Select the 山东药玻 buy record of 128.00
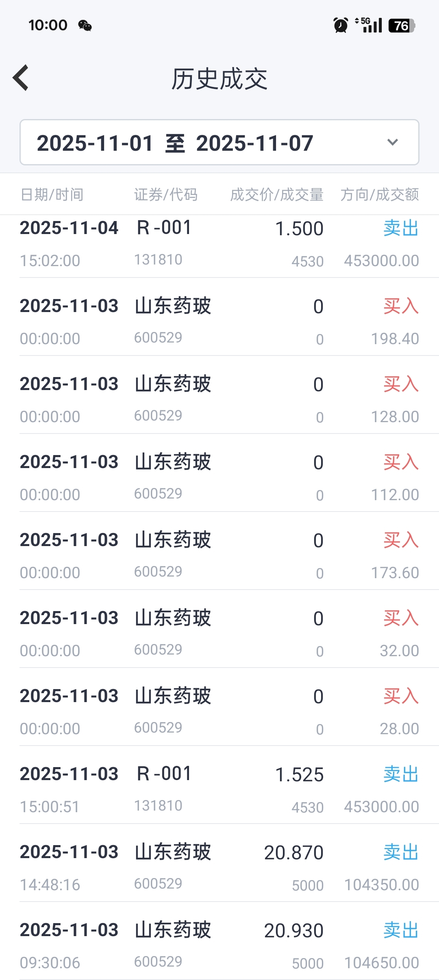The height and width of the screenshot is (980, 439). tap(219, 400)
